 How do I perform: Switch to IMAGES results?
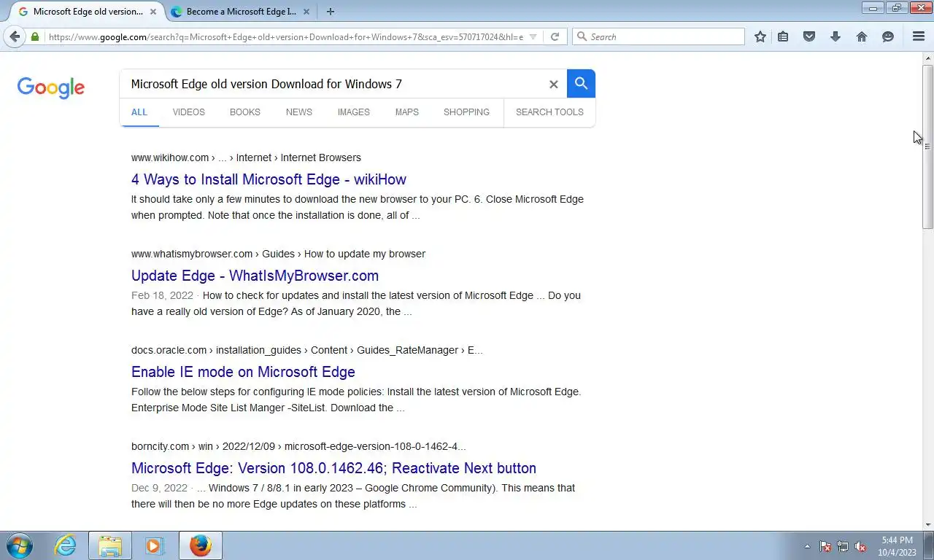coord(353,112)
